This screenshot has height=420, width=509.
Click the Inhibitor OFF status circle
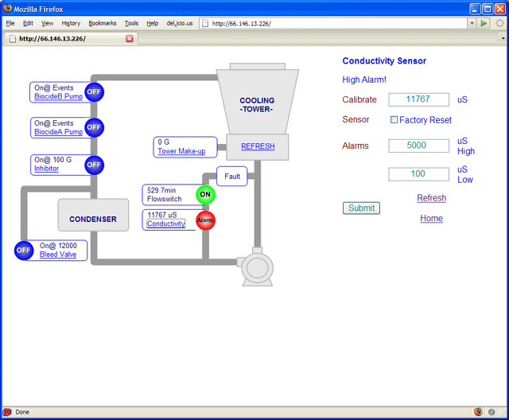(x=94, y=165)
